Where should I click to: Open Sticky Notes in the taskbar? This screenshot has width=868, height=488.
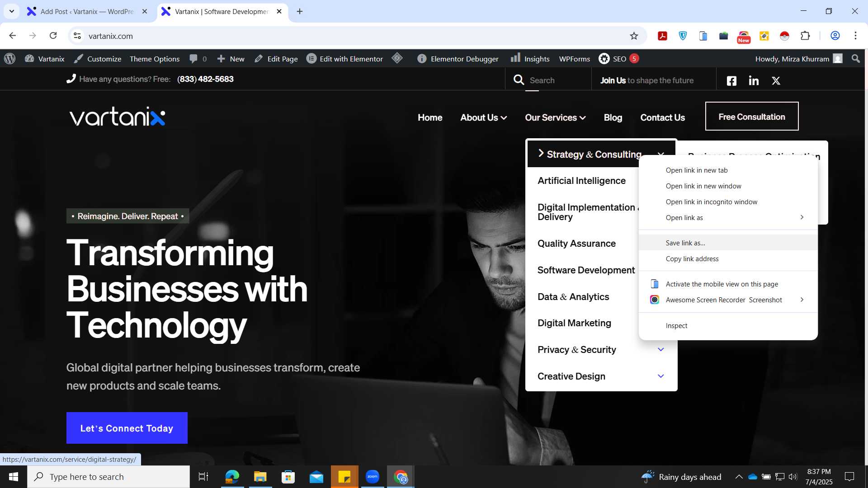[x=344, y=477]
